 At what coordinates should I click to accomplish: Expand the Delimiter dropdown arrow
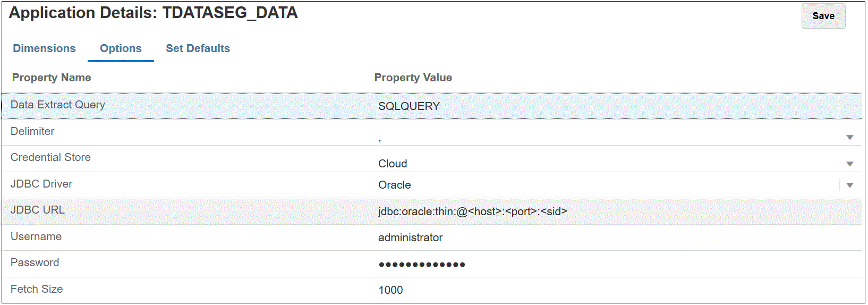[849, 138]
